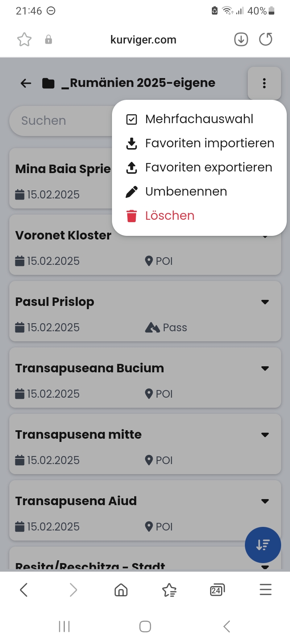This screenshot has width=290, height=644.
Task: Expand the Transapuseana Bucium entry
Action: (265, 368)
